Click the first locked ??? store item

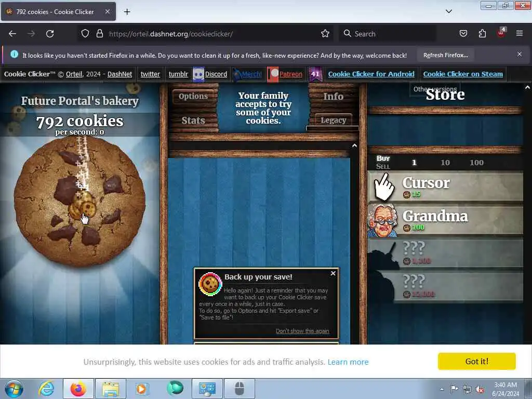click(445, 254)
